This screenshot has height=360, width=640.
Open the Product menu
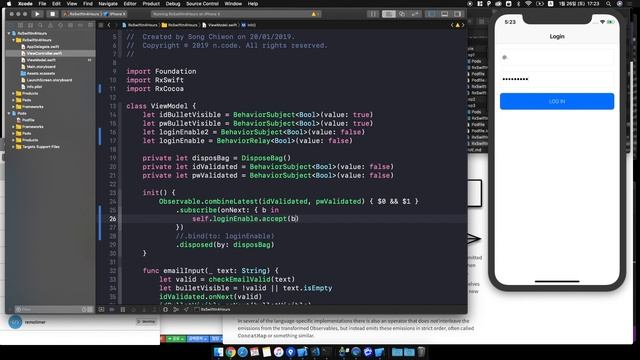151,4
